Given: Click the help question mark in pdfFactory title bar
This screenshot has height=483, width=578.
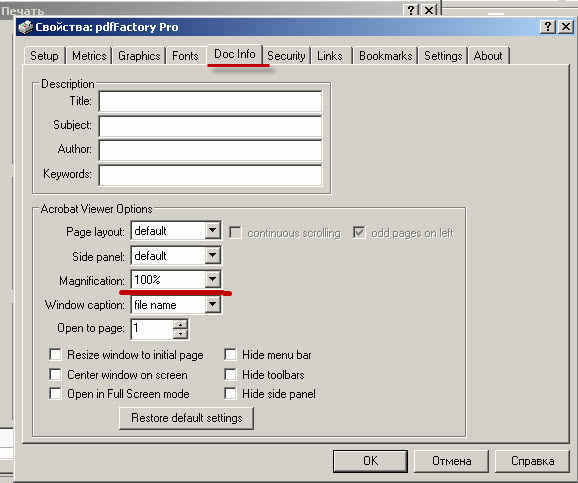Looking at the screenshot, I should (547, 27).
